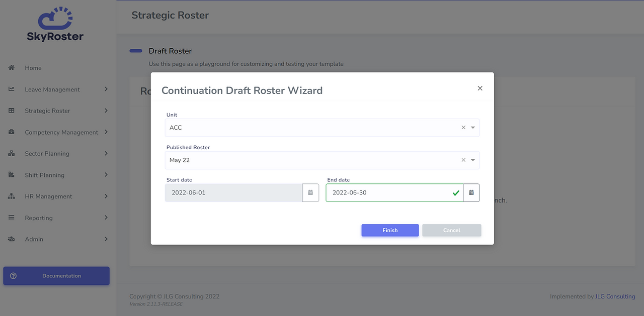Viewport: 644px width, 316px height.
Task: Open the Published Roster dropdown arrow
Action: pyautogui.click(x=473, y=160)
